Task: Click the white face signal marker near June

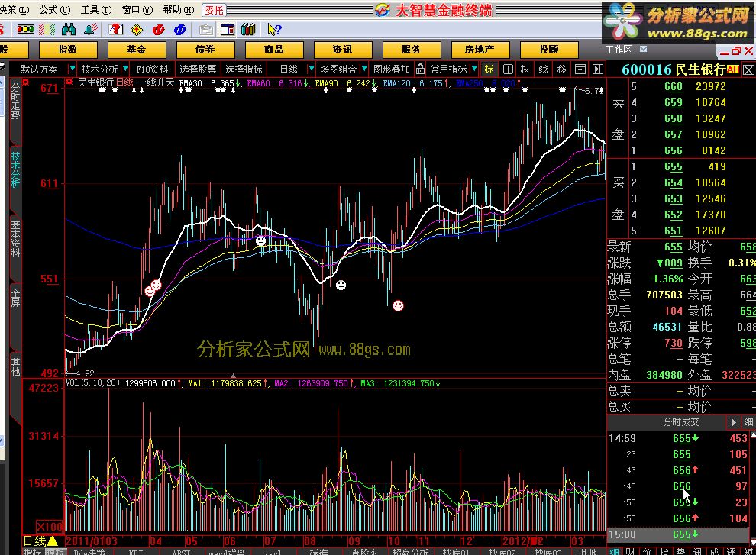Action: (261, 240)
